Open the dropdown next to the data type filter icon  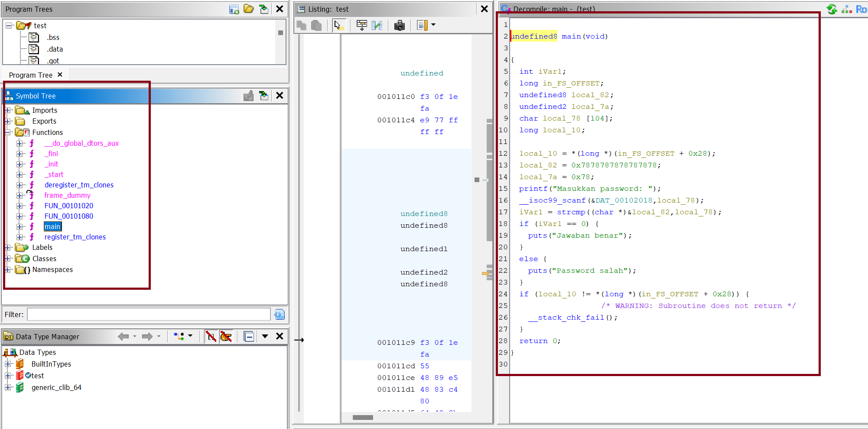point(190,336)
